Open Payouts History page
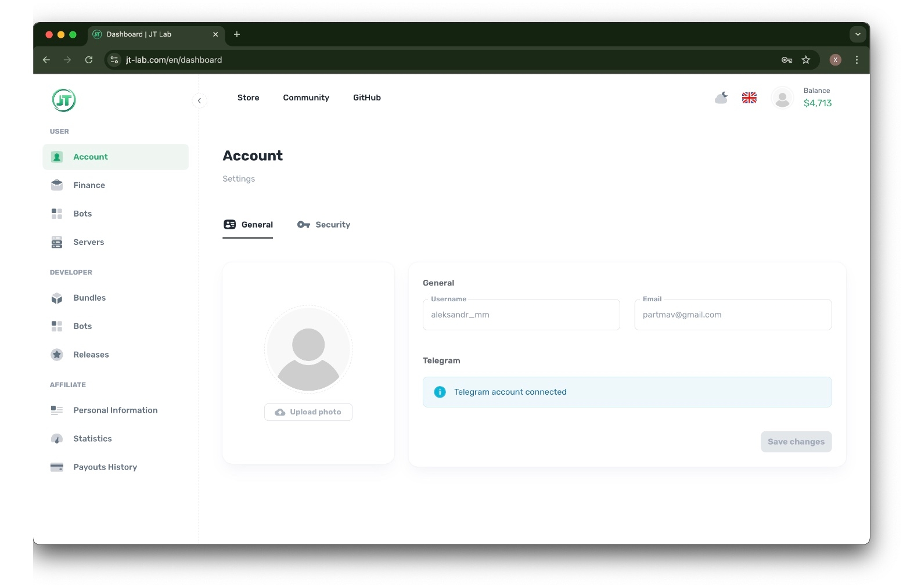The height and width of the screenshot is (588, 903). (116, 467)
